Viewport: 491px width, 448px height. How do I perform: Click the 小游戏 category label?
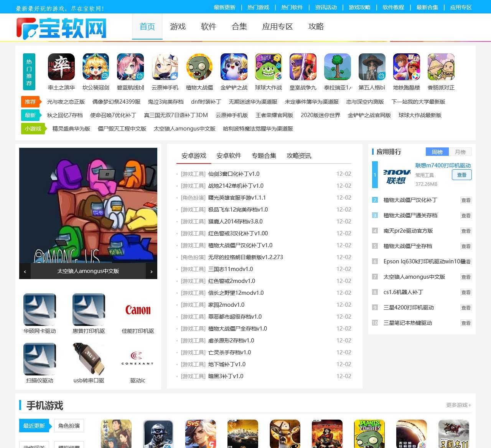pos(33,129)
